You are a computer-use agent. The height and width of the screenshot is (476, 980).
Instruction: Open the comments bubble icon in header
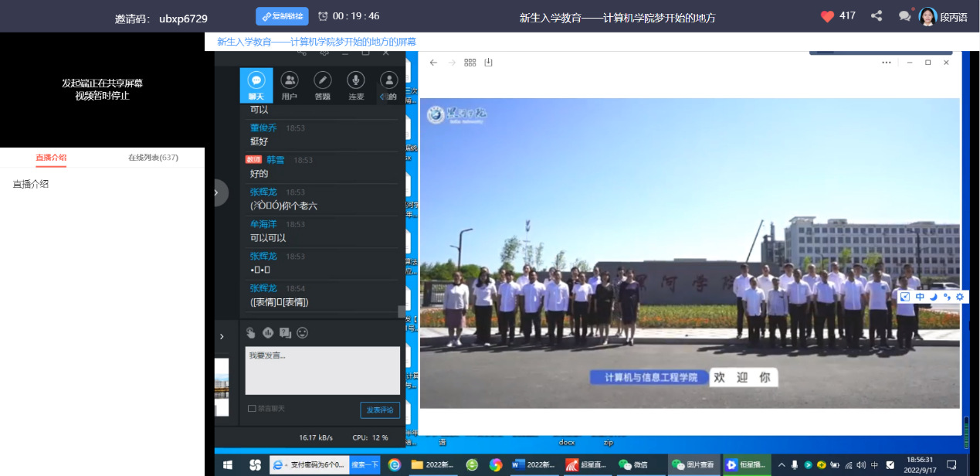[904, 16]
